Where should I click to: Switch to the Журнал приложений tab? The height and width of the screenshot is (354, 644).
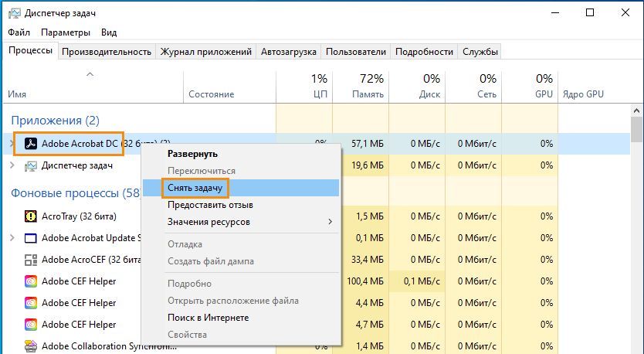tap(205, 52)
